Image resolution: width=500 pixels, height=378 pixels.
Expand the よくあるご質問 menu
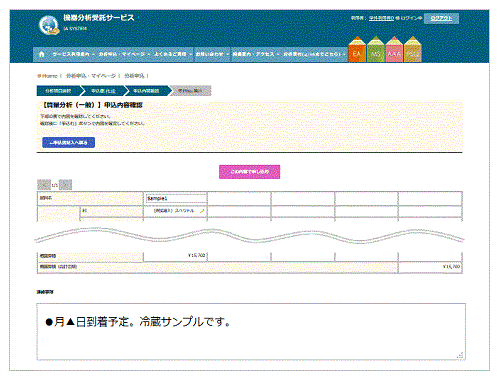pyautogui.click(x=173, y=54)
